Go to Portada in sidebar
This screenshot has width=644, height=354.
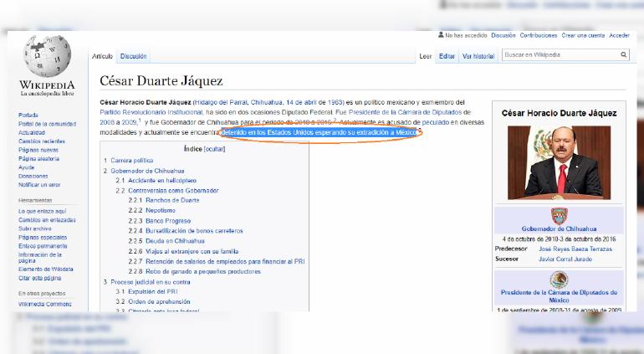tap(28, 115)
